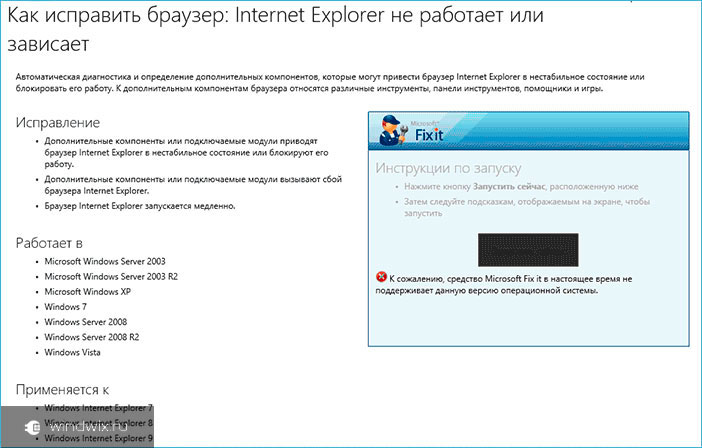
Task: Click the page title about Internet Explorer
Action: coord(275,30)
